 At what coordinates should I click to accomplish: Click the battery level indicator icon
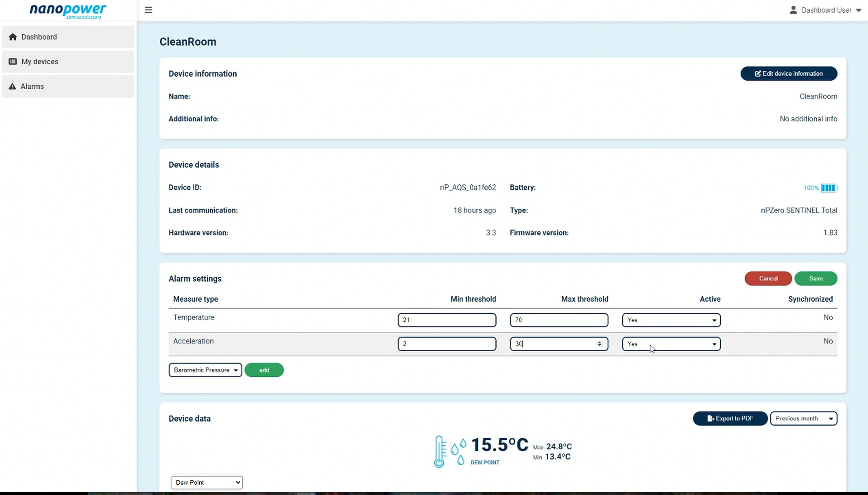click(x=829, y=188)
